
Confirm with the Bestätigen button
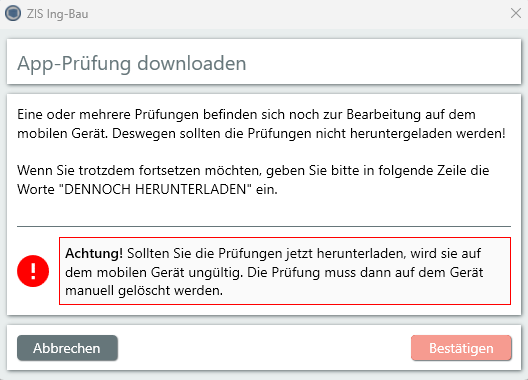[461, 348]
